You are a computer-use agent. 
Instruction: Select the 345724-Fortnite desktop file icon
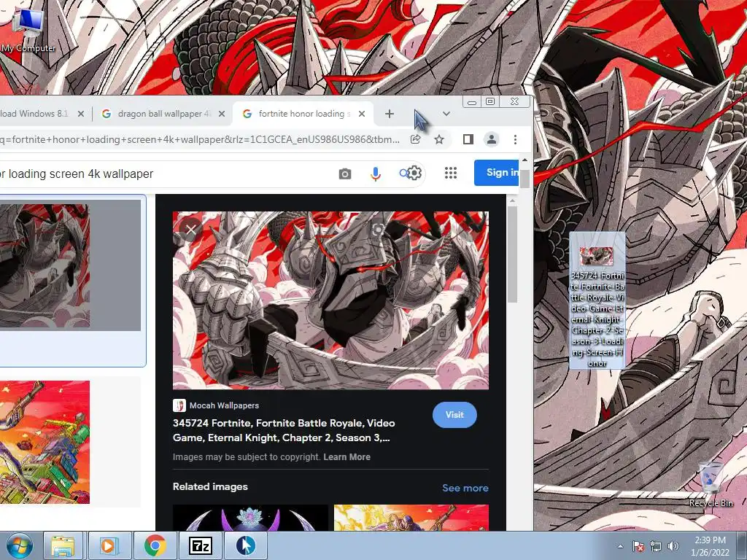pyautogui.click(x=597, y=300)
